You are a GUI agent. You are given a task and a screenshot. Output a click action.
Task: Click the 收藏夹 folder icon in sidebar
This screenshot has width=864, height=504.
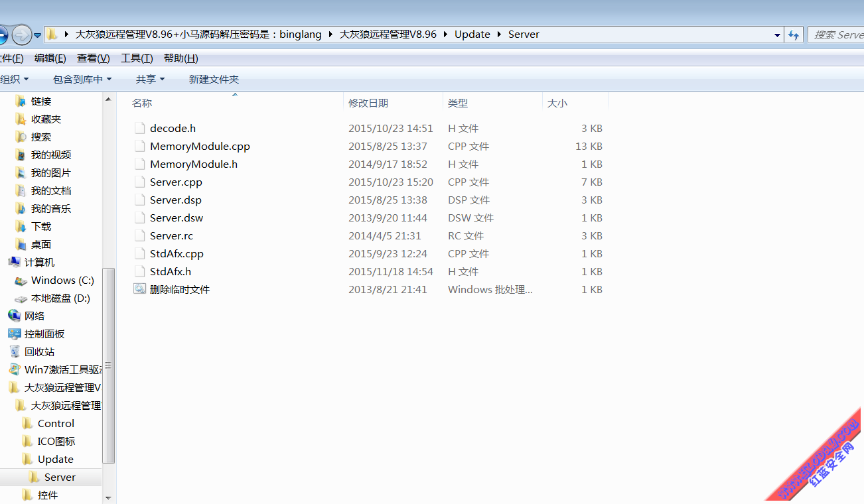point(21,119)
